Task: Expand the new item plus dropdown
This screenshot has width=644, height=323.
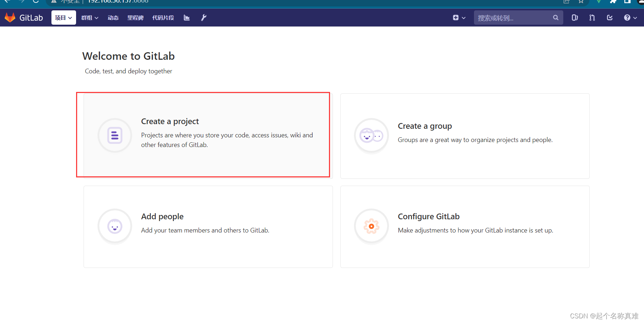Action: coord(459,18)
